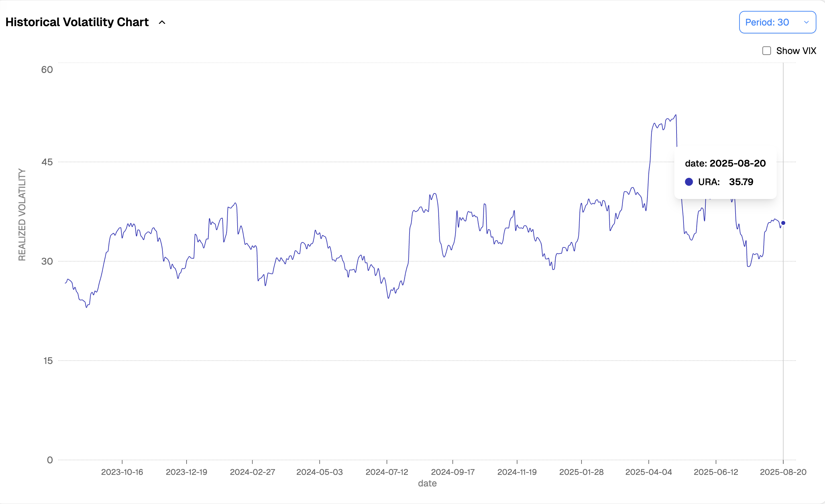
Task: Click the date x-axis title
Action: 427,483
